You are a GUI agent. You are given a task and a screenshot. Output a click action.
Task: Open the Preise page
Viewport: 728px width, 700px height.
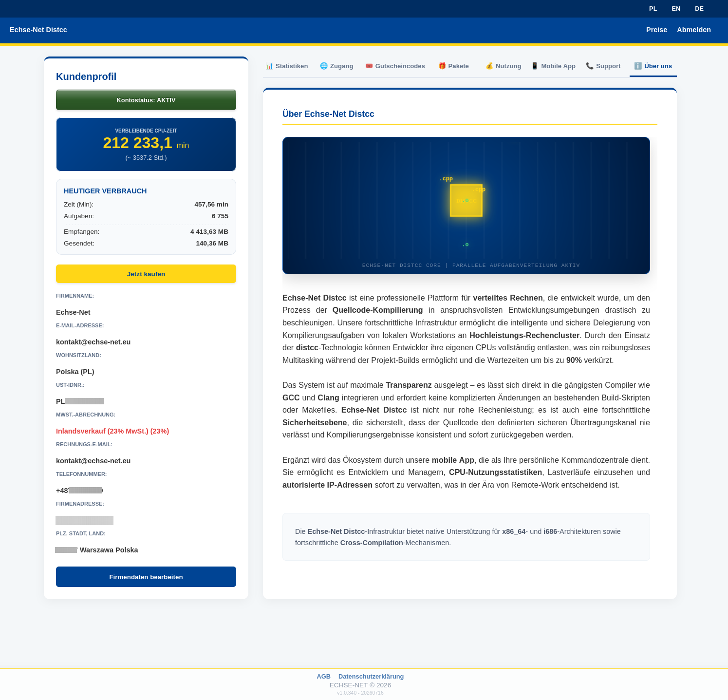[656, 30]
